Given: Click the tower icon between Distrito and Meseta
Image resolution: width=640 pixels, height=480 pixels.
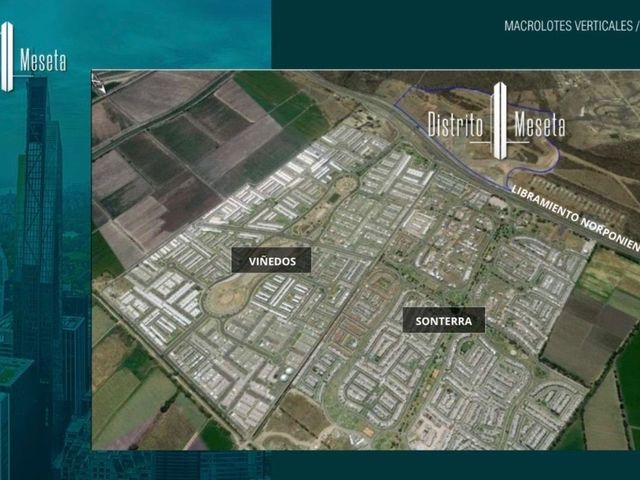Looking at the screenshot, I should (x=500, y=120).
